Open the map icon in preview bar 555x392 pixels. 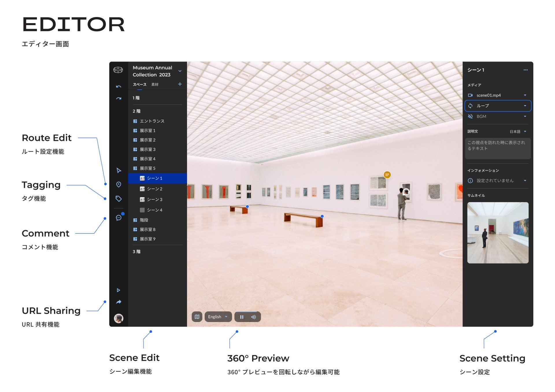pyautogui.click(x=197, y=317)
